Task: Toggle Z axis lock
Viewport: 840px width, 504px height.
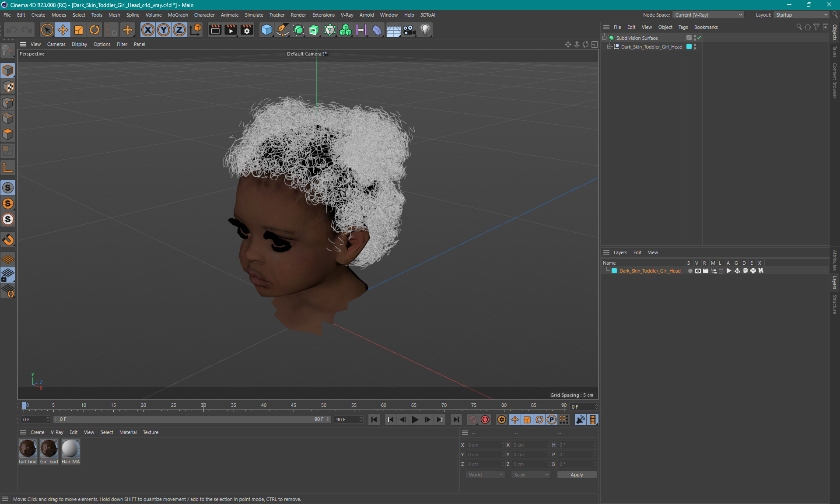Action: [179, 30]
